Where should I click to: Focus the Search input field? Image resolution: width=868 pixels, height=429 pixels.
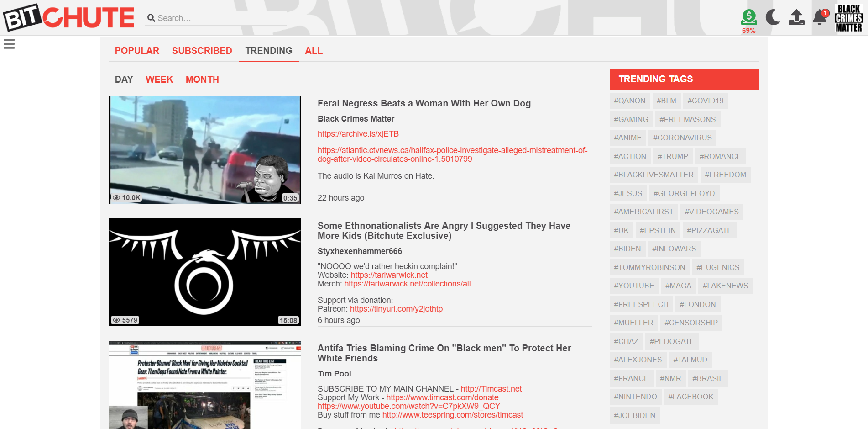[x=216, y=18]
